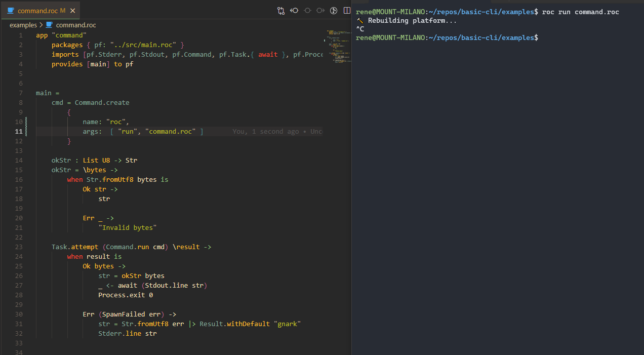Click "Rebuilding platform..." in the terminal

tap(413, 20)
